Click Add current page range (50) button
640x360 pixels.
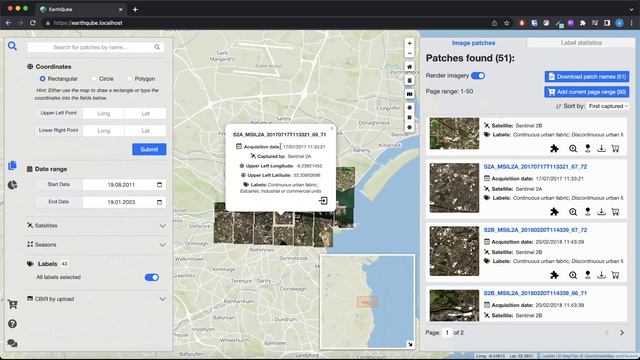(x=587, y=92)
